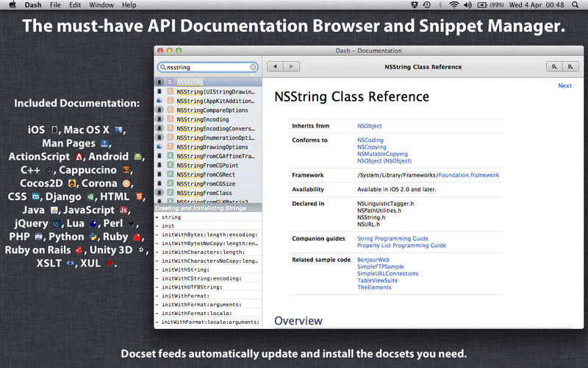Select the NSString(AppKitAddition… result
The height and width of the screenshot is (368, 588).
point(208,101)
